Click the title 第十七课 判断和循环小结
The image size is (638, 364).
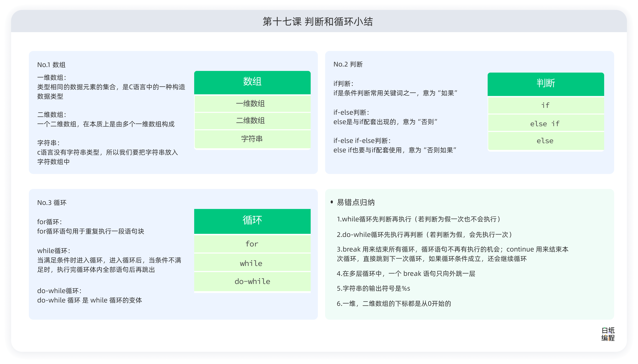pos(318,22)
